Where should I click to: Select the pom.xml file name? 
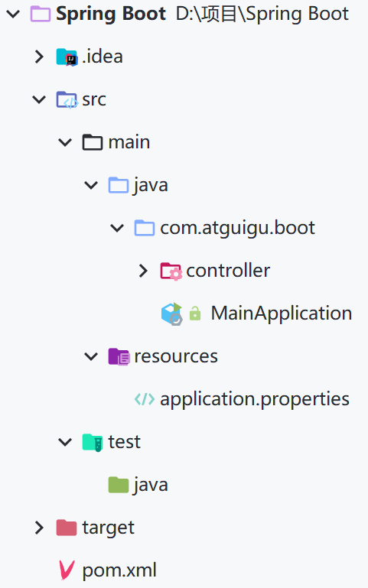(x=119, y=570)
